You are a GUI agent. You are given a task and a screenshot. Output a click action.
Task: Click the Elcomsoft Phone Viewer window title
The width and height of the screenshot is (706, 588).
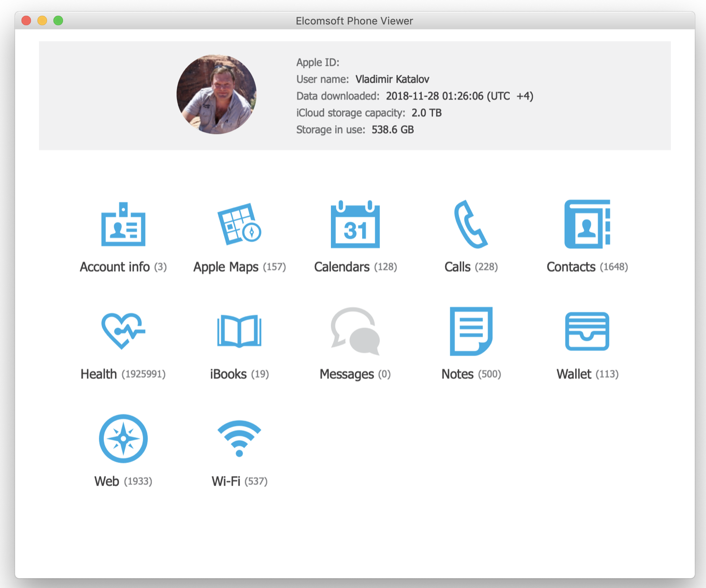click(x=354, y=21)
